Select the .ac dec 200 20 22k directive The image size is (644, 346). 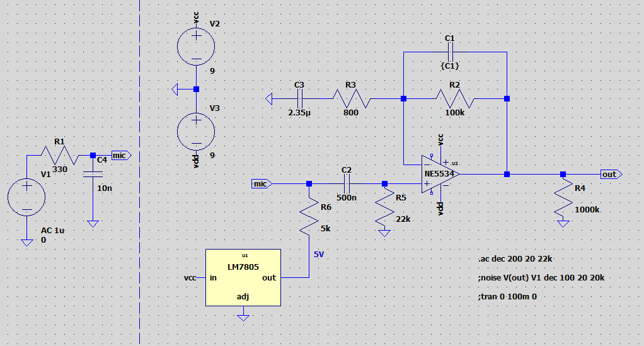(x=515, y=259)
